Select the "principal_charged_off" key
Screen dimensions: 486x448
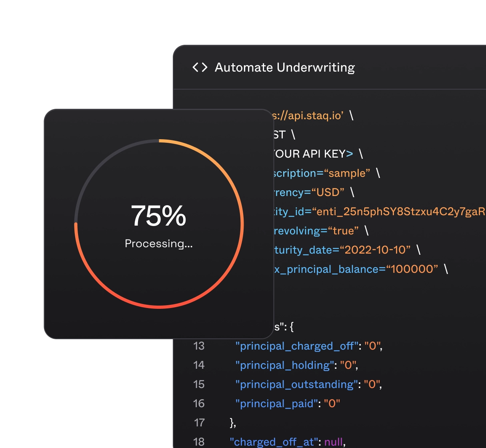296,346
